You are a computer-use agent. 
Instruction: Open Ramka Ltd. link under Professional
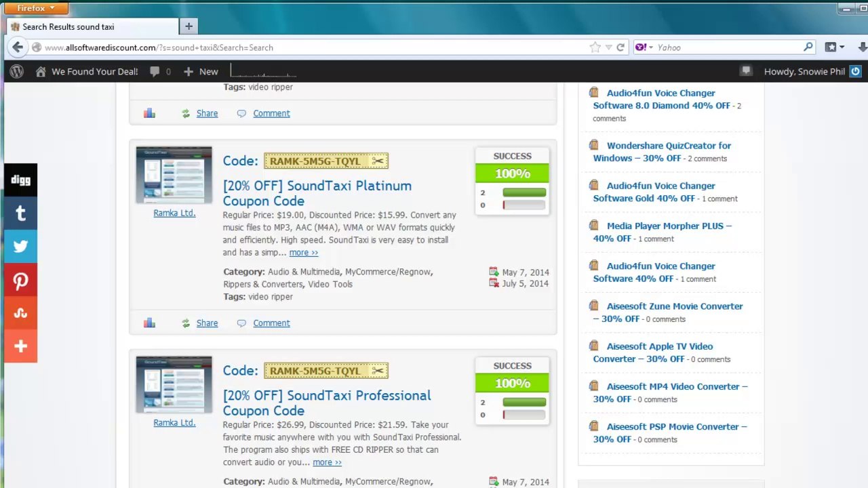coord(174,422)
